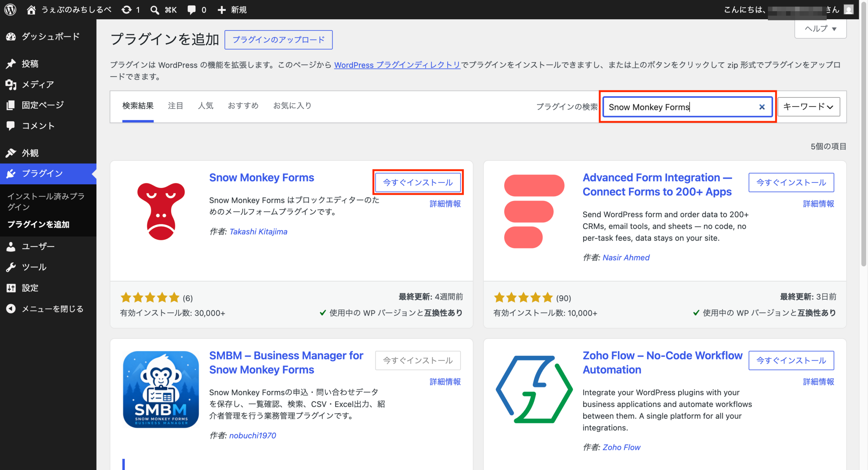Open the 外観 paintbrush menu
The width and height of the screenshot is (868, 470).
tap(48, 153)
